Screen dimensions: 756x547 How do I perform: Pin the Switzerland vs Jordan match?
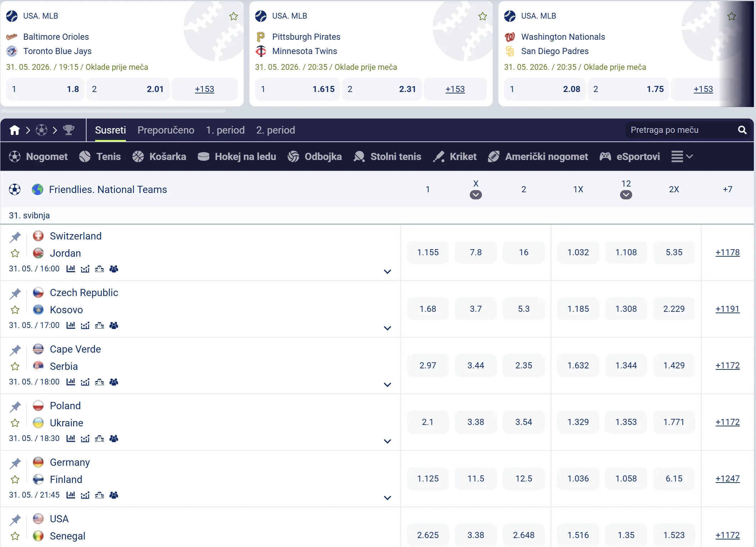point(15,237)
